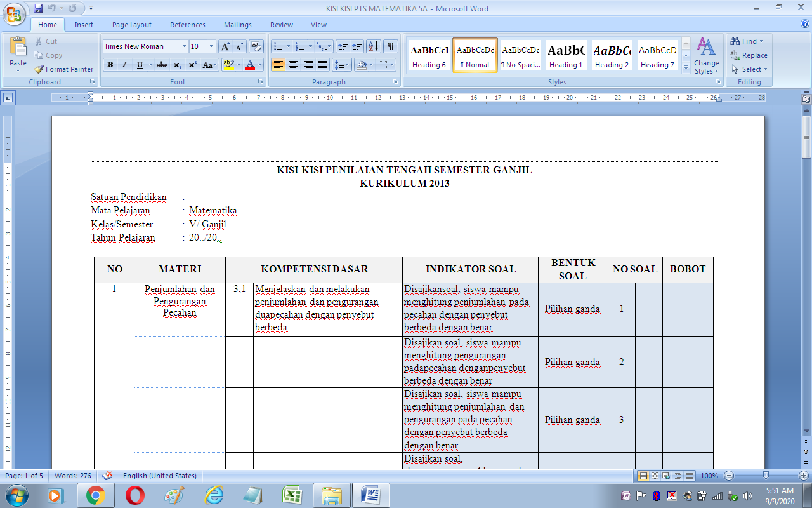Expand the Change Case menu
The height and width of the screenshot is (508, 812).
(x=209, y=65)
